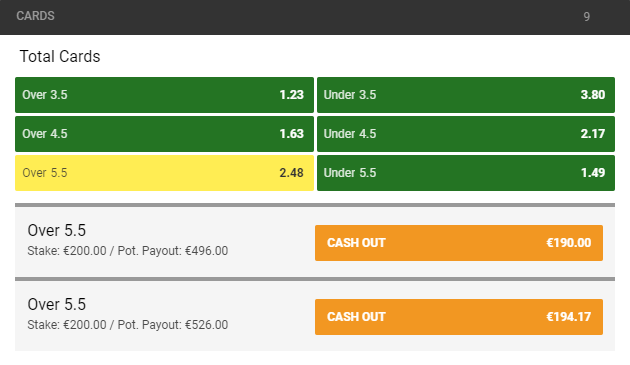Cash out the bet for €190.00
Image resolution: width=630 pixels, height=365 pixels.
459,243
